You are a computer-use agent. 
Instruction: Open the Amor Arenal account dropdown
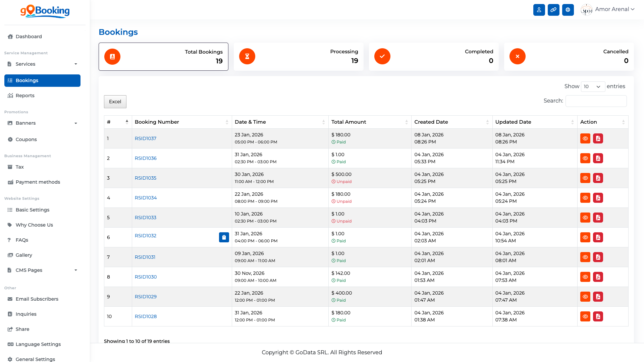[x=611, y=9]
